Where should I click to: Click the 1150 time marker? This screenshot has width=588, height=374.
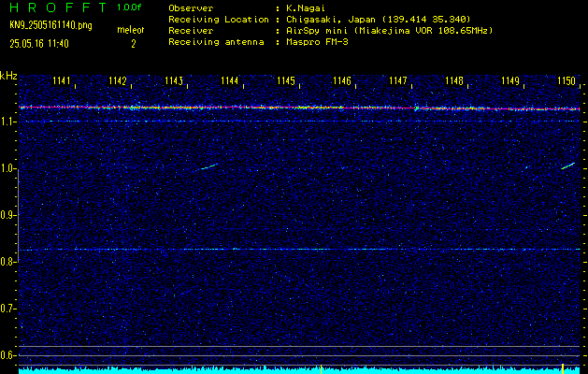click(x=566, y=81)
